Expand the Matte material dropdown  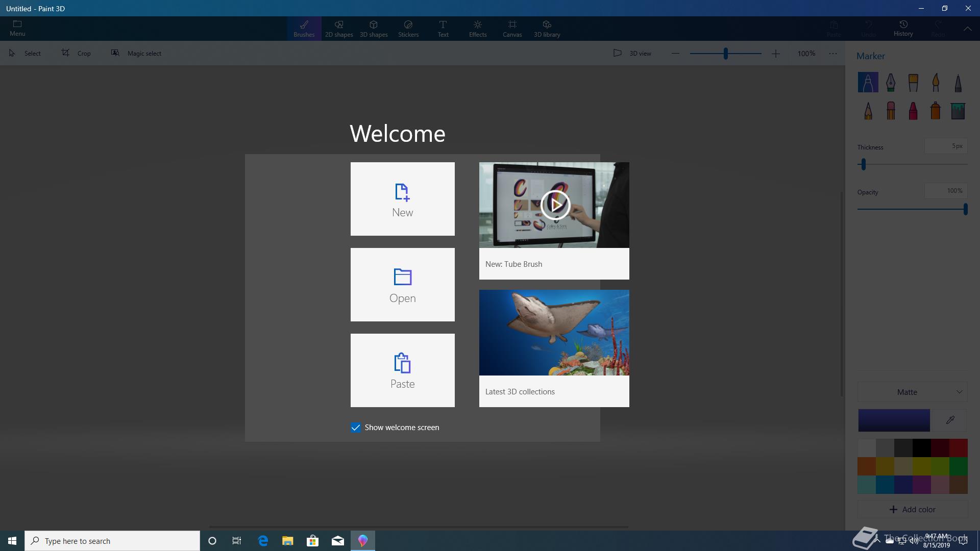912,392
